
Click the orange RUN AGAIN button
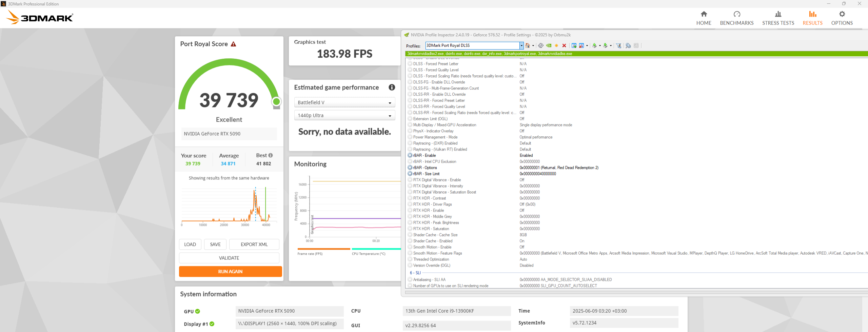coord(231,272)
